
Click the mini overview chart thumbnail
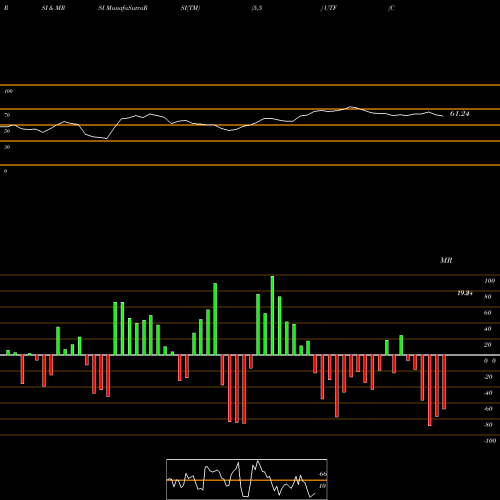point(247,479)
